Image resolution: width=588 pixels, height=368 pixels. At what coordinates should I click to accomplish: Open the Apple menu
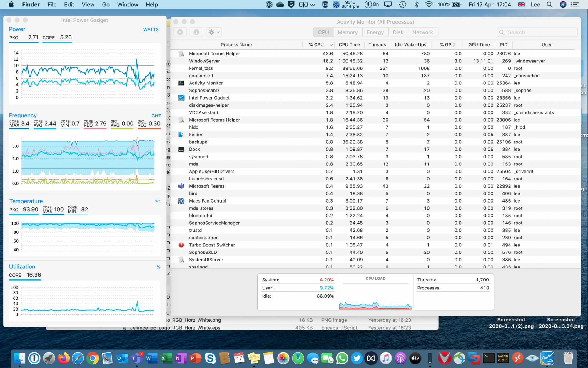pyautogui.click(x=11, y=4)
